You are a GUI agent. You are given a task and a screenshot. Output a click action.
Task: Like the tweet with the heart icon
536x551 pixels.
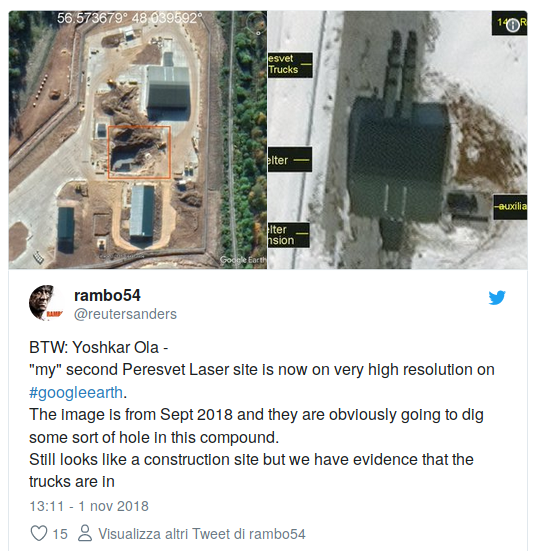coord(39,533)
